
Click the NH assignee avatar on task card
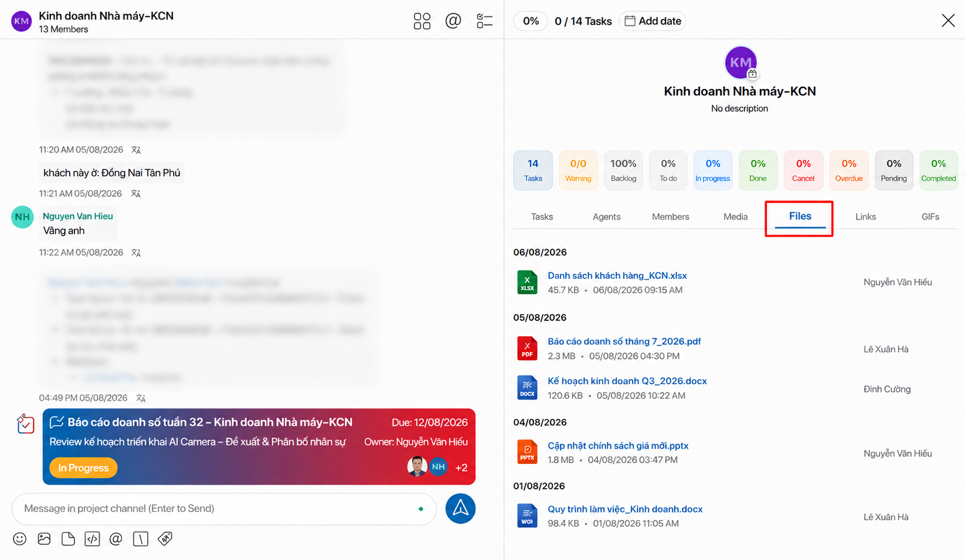click(x=439, y=467)
